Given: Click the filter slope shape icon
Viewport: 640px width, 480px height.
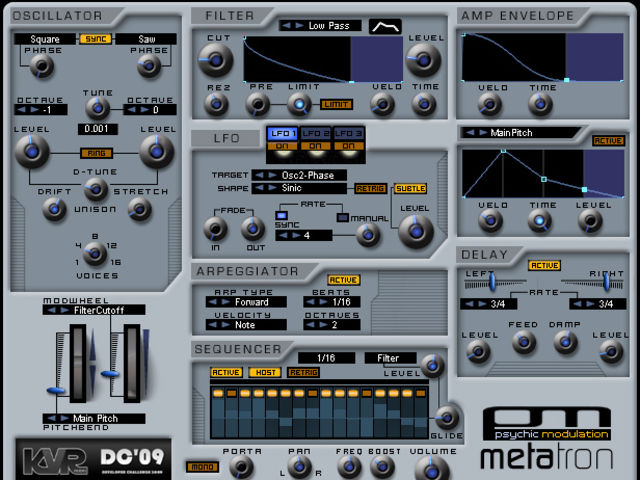Looking at the screenshot, I should point(385,27).
